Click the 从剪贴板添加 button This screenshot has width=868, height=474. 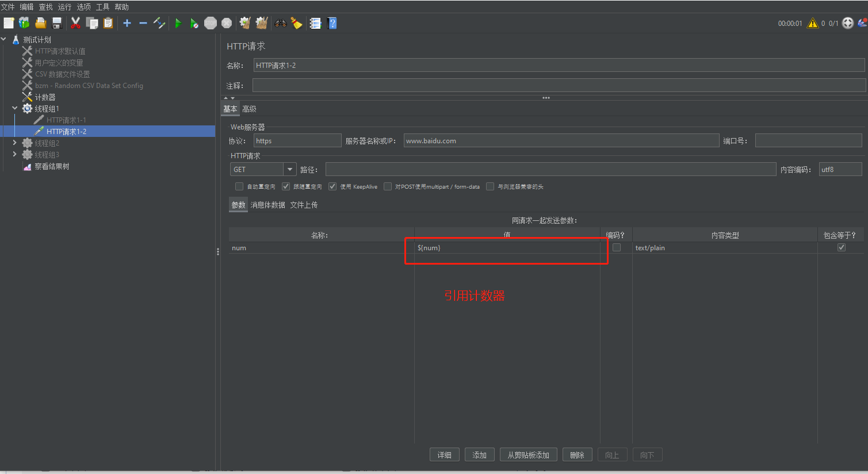tap(529, 455)
